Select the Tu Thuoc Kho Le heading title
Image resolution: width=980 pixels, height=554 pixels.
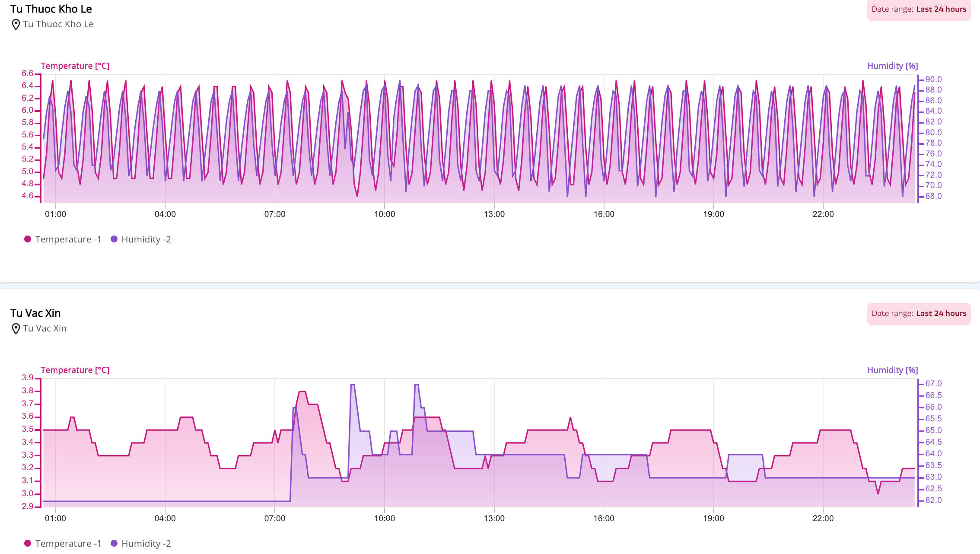coord(51,9)
